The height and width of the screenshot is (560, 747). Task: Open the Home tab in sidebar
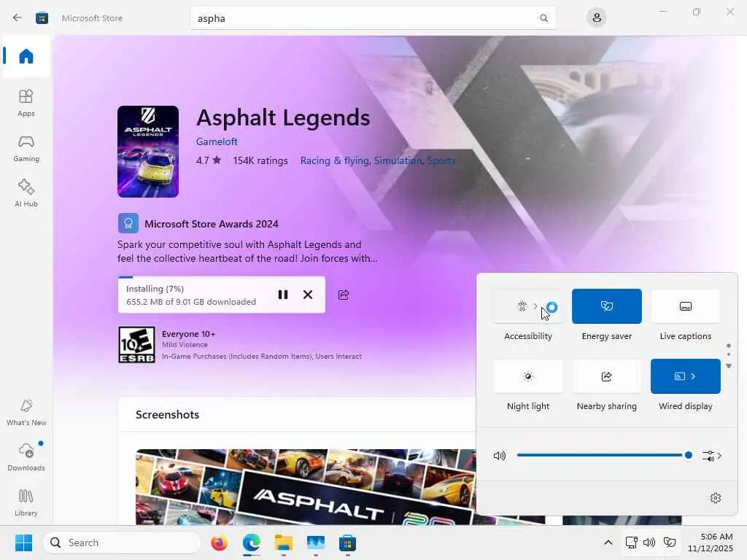[x=26, y=56]
